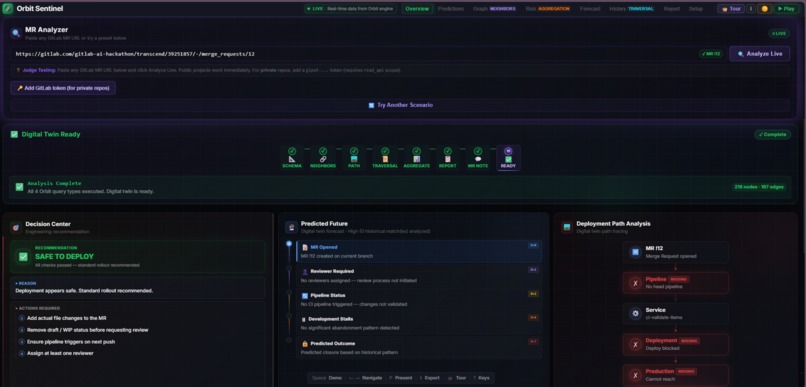Click the AGGREGATE step chart icon
This screenshot has height=387, width=806.
point(416,159)
